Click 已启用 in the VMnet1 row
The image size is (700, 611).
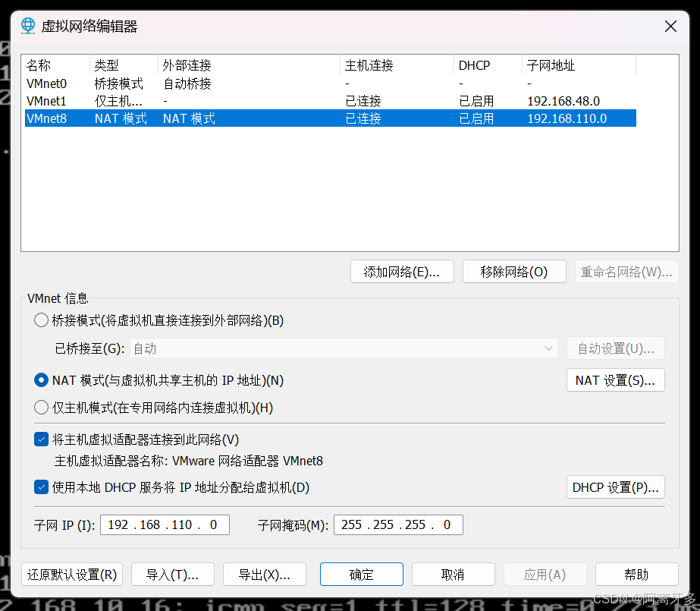(476, 101)
